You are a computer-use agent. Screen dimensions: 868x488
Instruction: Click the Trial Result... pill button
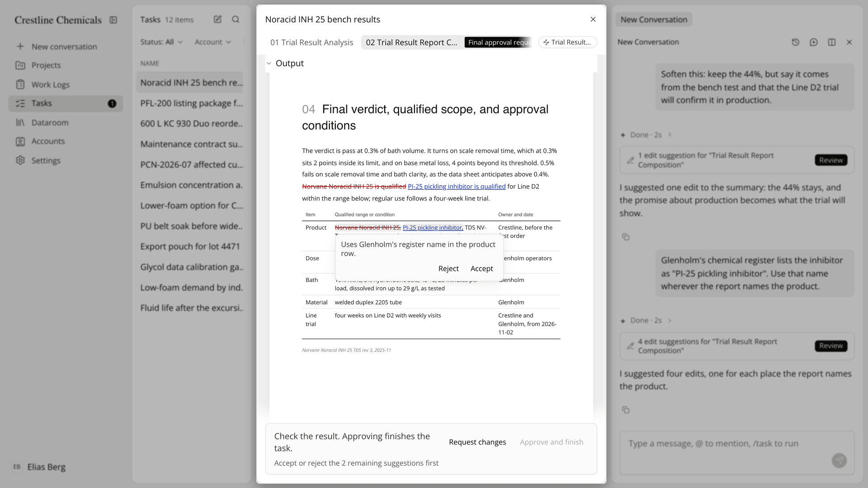(568, 42)
